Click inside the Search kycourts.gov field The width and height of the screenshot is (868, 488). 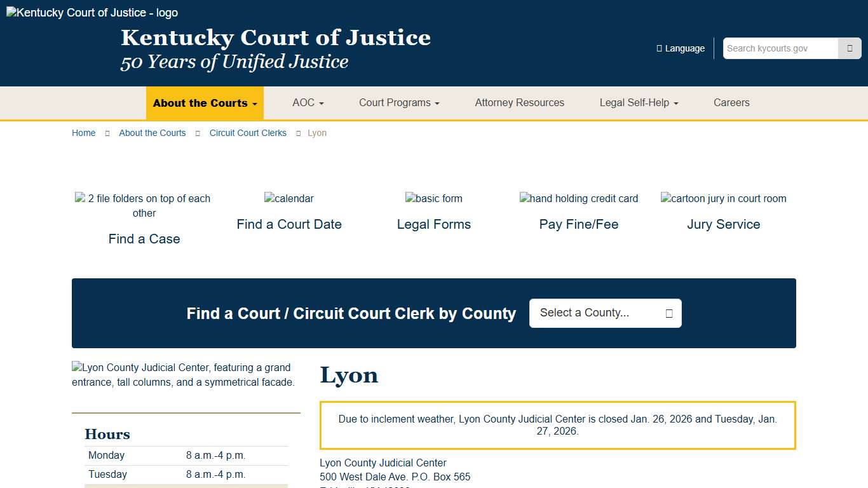[780, 48]
